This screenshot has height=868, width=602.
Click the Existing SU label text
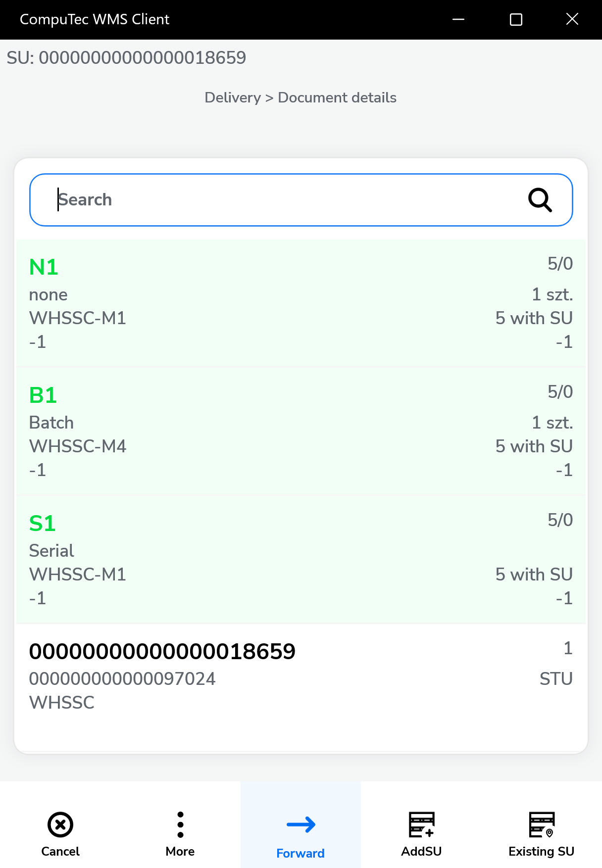[x=541, y=851]
